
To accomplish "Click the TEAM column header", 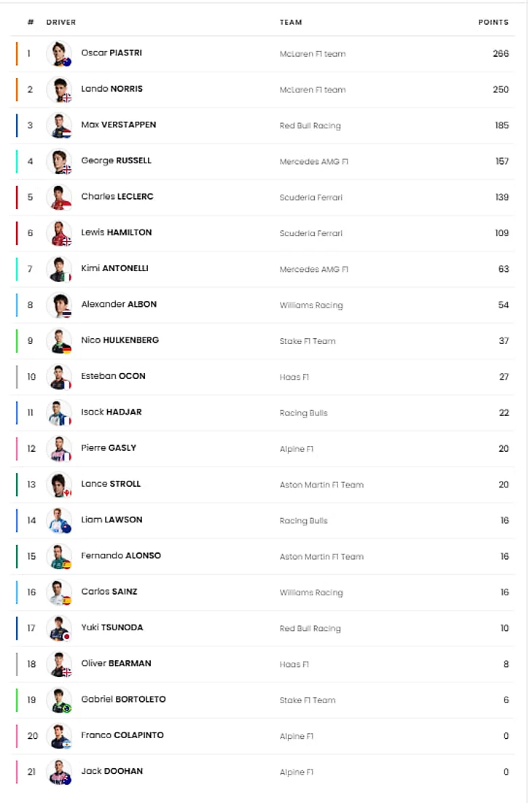I will (291, 22).
